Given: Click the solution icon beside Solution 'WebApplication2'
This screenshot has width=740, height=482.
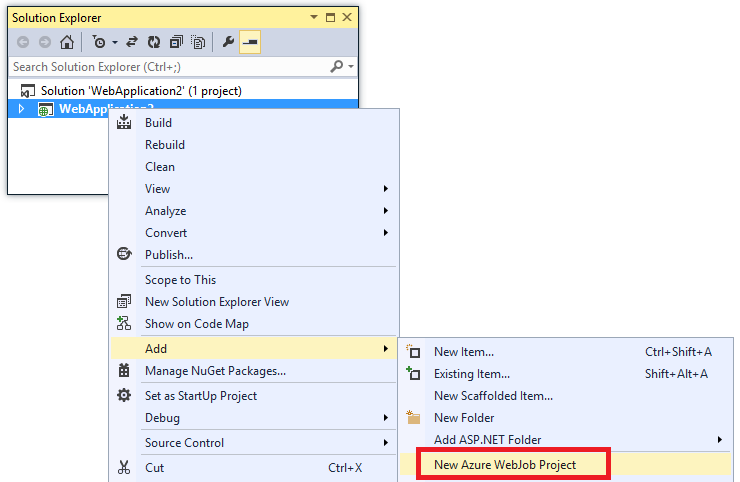Looking at the screenshot, I should pyautogui.click(x=27, y=91).
